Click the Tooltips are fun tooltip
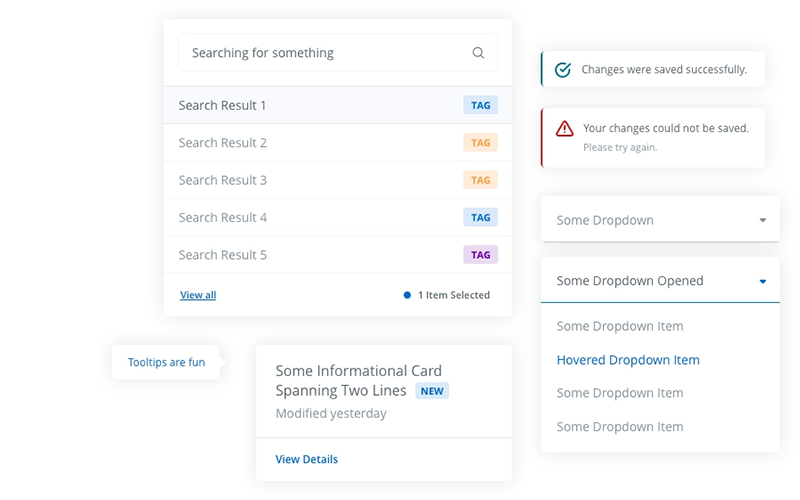Viewport: 800px width, 500px height. 167,362
